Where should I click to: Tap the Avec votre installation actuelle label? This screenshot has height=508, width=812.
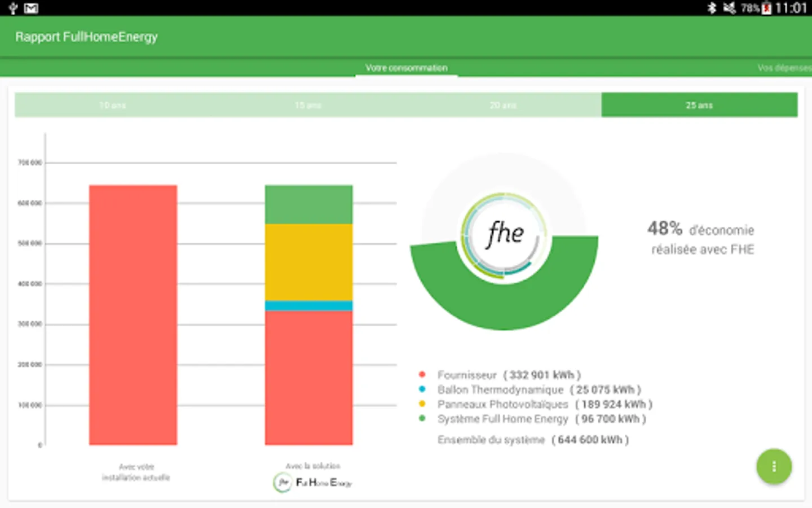[136, 472]
